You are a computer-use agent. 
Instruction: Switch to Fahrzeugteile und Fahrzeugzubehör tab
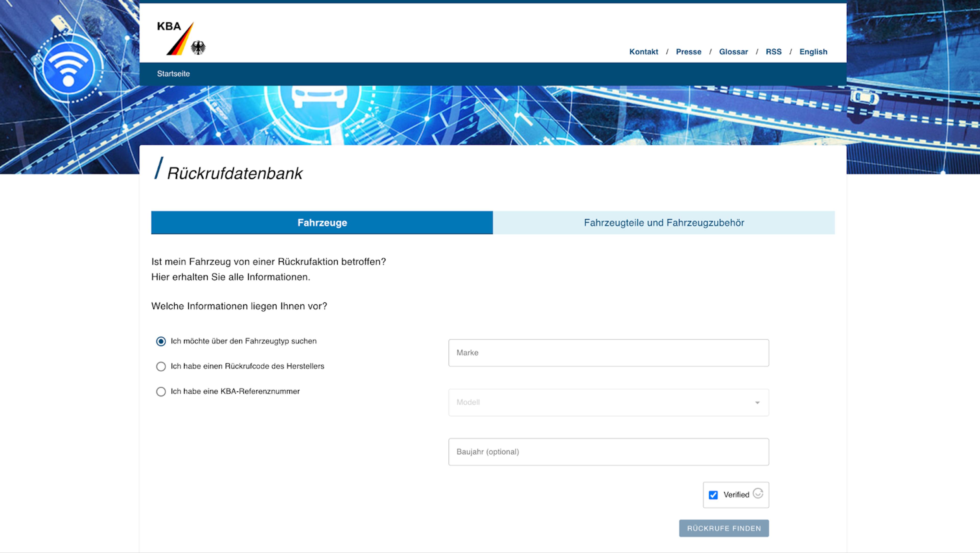click(x=664, y=223)
